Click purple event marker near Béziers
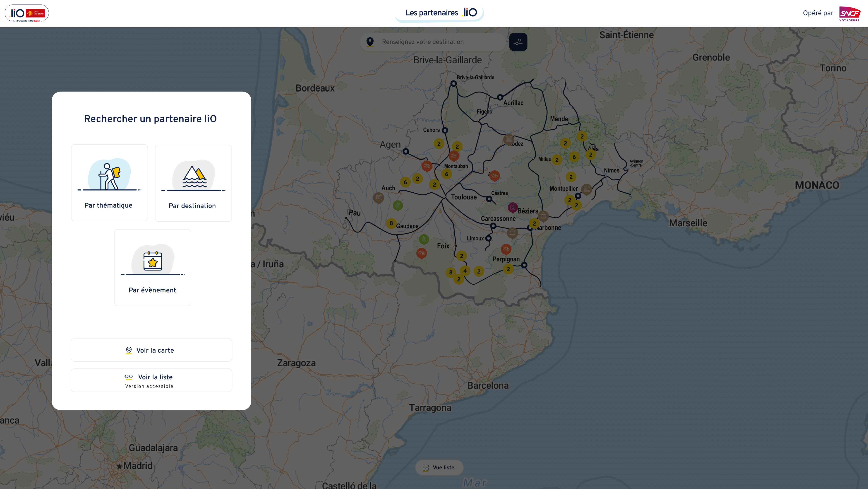 tap(513, 207)
